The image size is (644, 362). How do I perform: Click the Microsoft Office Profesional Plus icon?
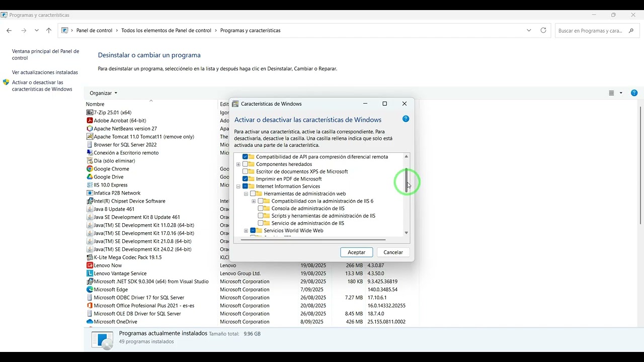(x=90, y=306)
